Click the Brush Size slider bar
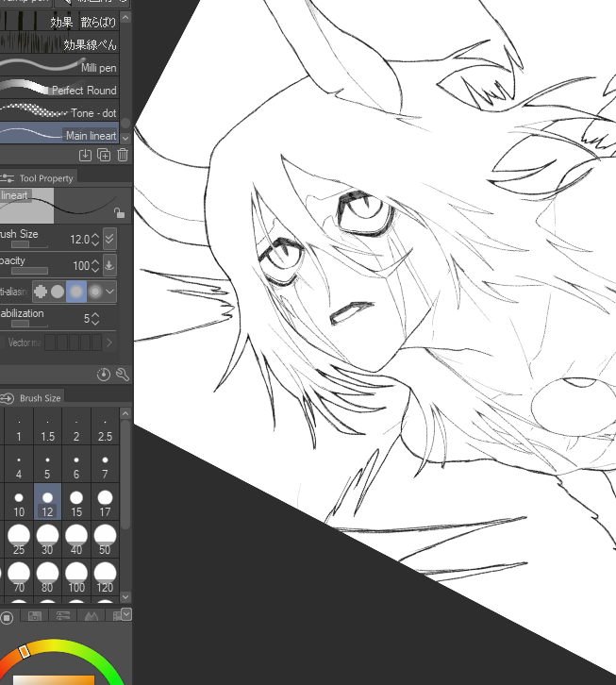616x685 pixels. pos(29,244)
